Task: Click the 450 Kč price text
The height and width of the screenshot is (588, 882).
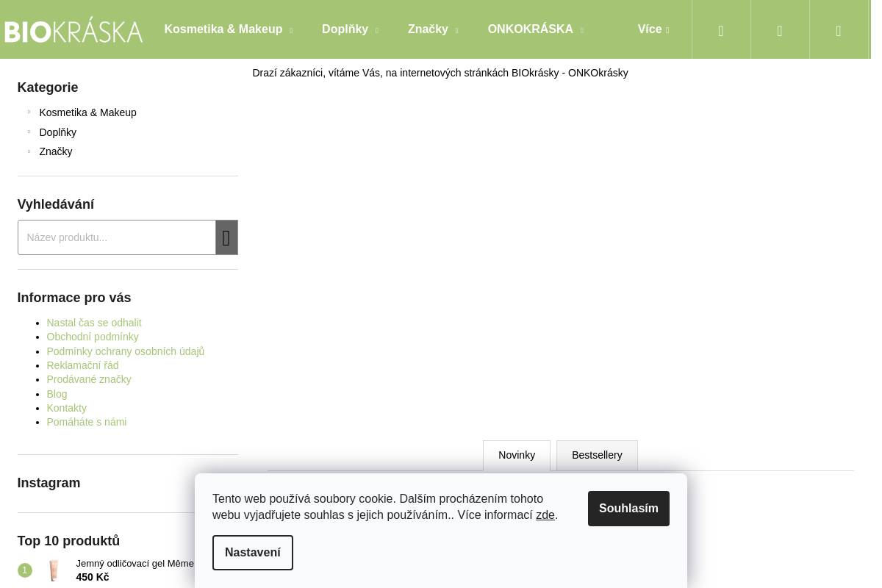Action: tap(93, 577)
